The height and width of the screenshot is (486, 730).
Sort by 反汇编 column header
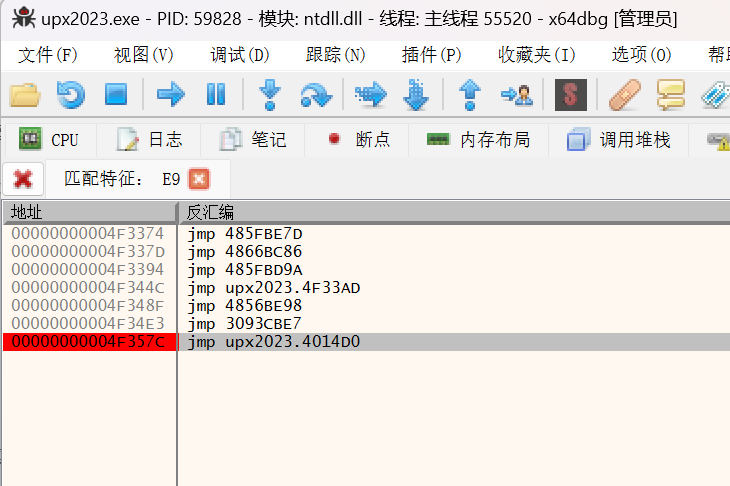coord(454,212)
